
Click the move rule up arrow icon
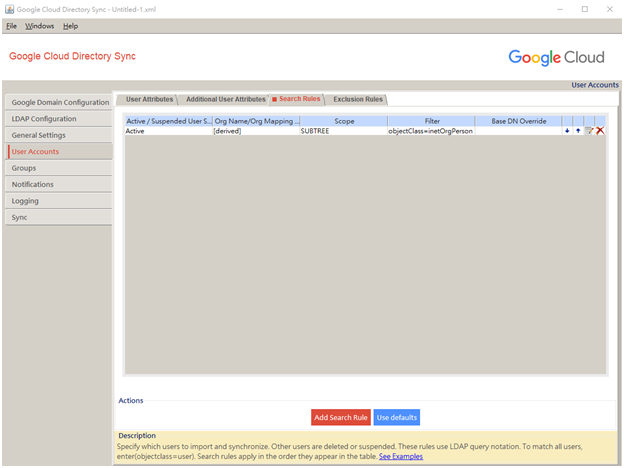578,131
